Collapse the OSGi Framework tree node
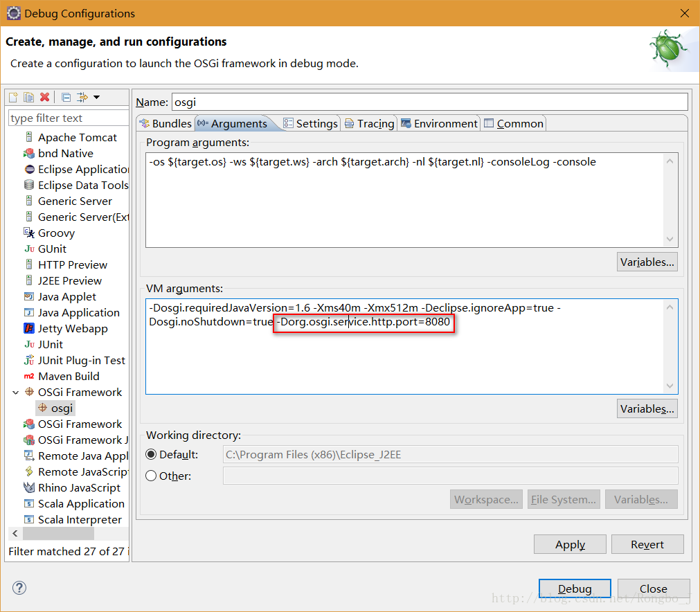This screenshot has height=612, width=700. point(16,393)
